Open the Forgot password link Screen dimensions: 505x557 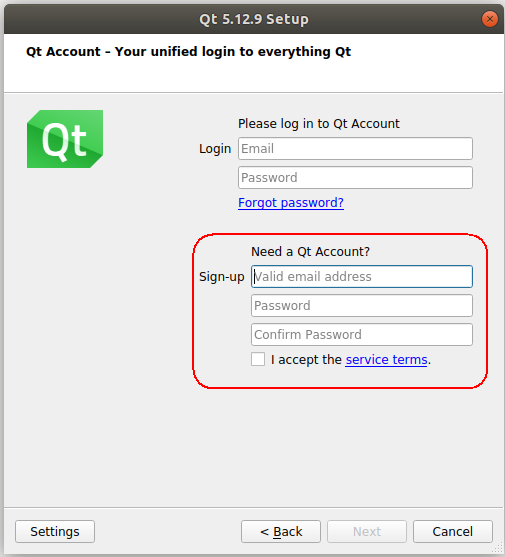coord(291,202)
